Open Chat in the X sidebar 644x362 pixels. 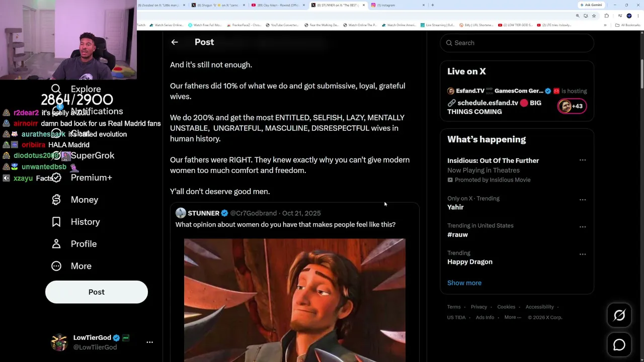[71, 133]
